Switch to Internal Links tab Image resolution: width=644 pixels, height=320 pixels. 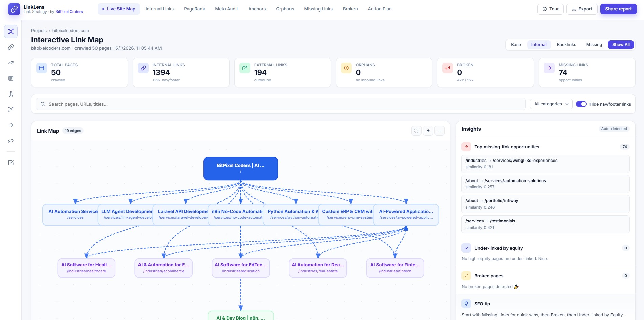click(159, 9)
